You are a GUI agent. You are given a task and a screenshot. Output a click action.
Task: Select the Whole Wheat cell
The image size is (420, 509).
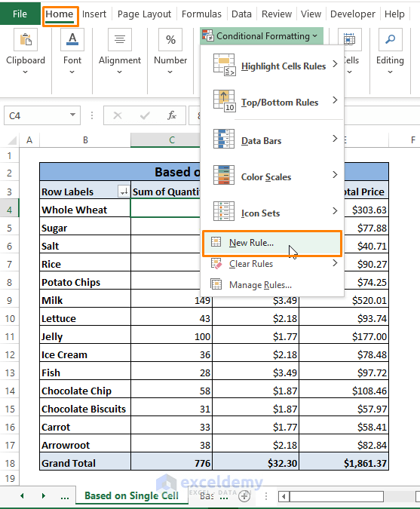pyautogui.click(x=85, y=210)
